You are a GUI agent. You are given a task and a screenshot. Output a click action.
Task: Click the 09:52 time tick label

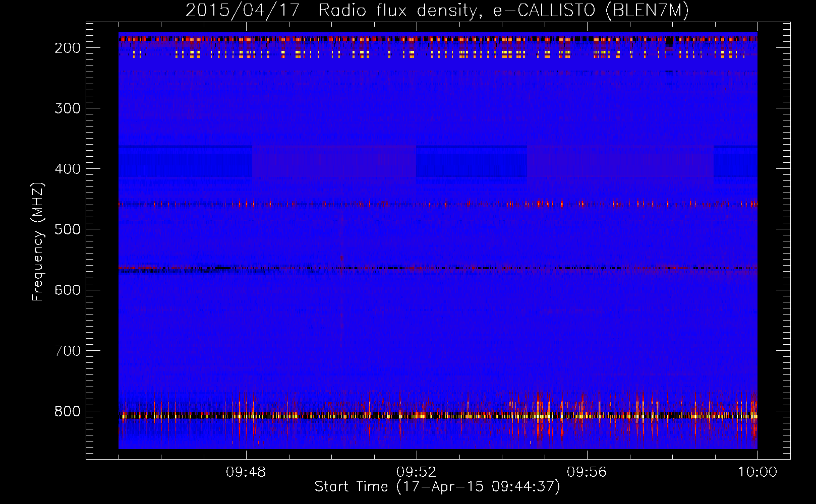(417, 472)
